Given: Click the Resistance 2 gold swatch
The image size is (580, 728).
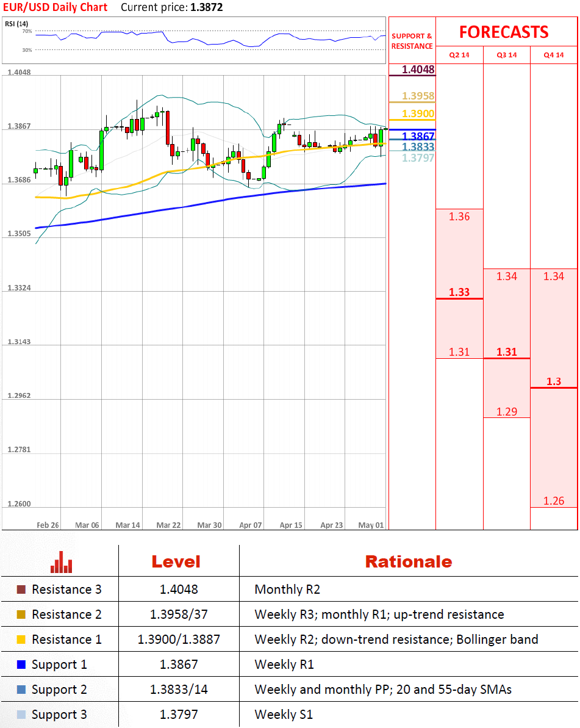Looking at the screenshot, I should point(21,614).
